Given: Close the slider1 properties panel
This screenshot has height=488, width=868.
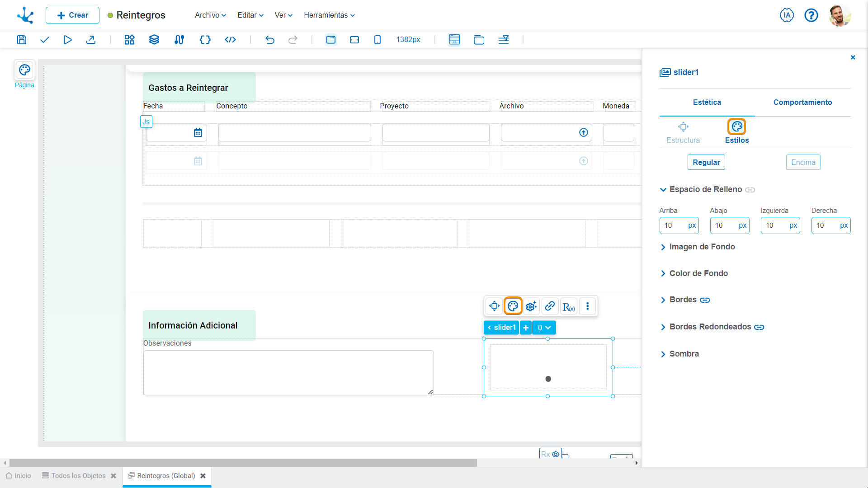Looking at the screenshot, I should [853, 57].
